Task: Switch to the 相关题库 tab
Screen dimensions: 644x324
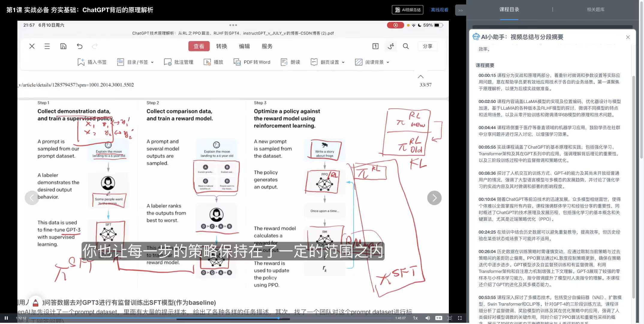Action: coord(595,10)
